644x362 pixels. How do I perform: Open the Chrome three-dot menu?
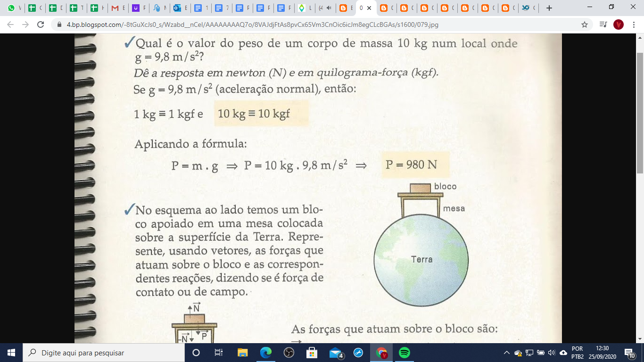click(x=634, y=25)
